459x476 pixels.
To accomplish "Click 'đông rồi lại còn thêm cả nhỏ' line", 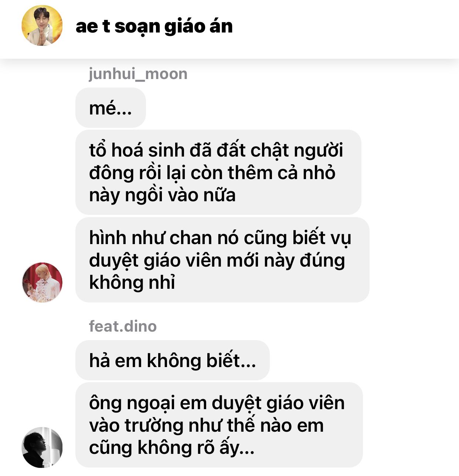I will (x=212, y=173).
